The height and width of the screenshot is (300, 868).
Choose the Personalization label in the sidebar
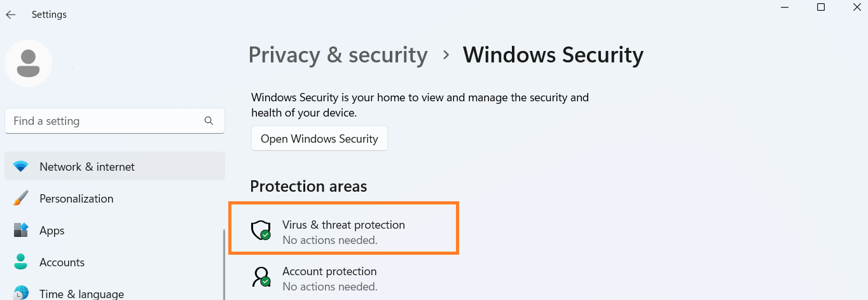(x=76, y=199)
